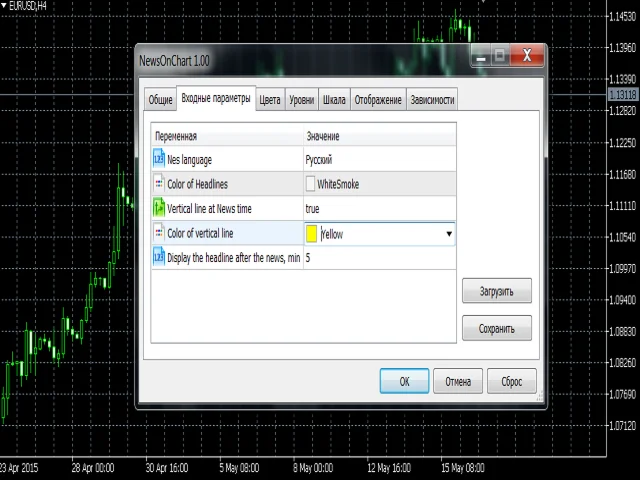Image resolution: width=640 pixels, height=480 pixels.
Task: Click the WhiteSmoke color swatch
Action: click(x=310, y=184)
